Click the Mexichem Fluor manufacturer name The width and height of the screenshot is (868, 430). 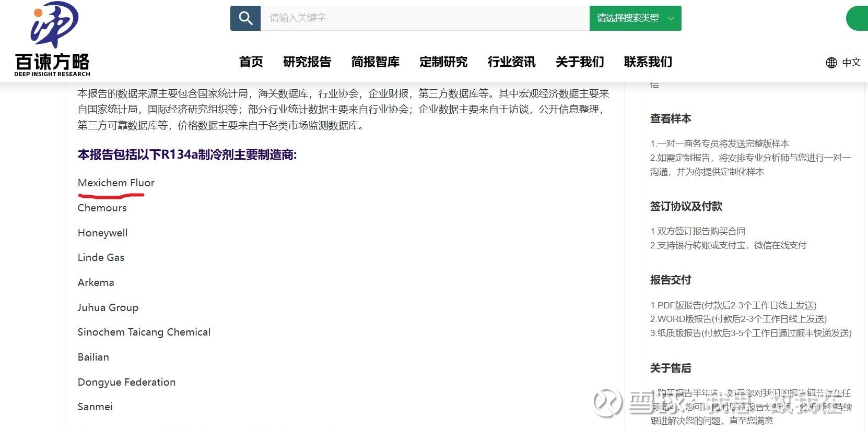tap(116, 183)
